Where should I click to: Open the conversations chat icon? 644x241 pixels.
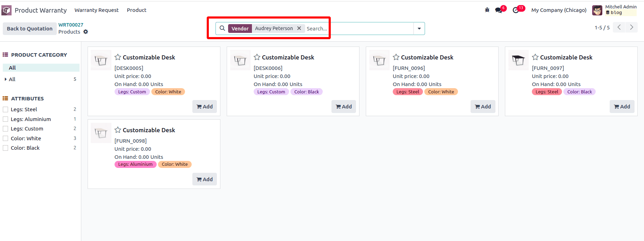[499, 10]
